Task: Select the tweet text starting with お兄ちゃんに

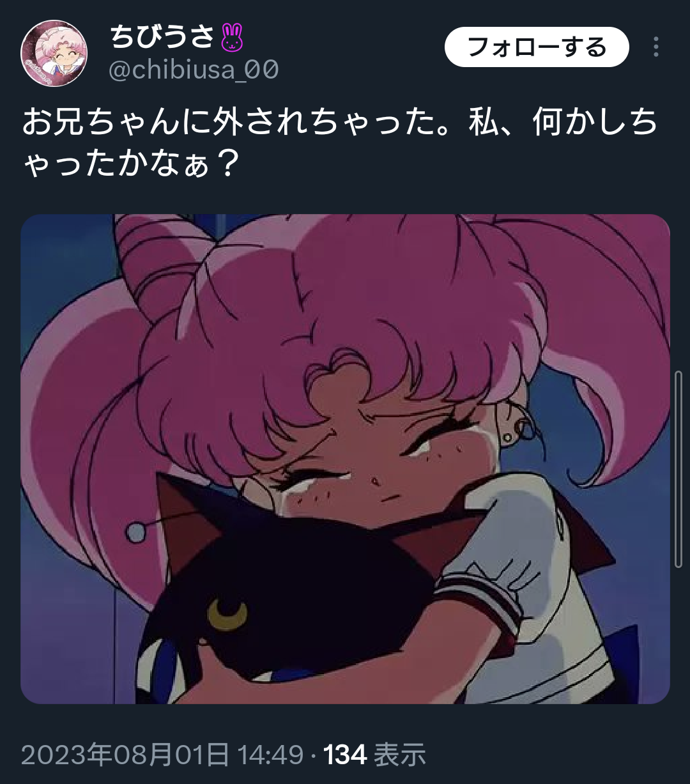Action: pyautogui.click(x=340, y=142)
